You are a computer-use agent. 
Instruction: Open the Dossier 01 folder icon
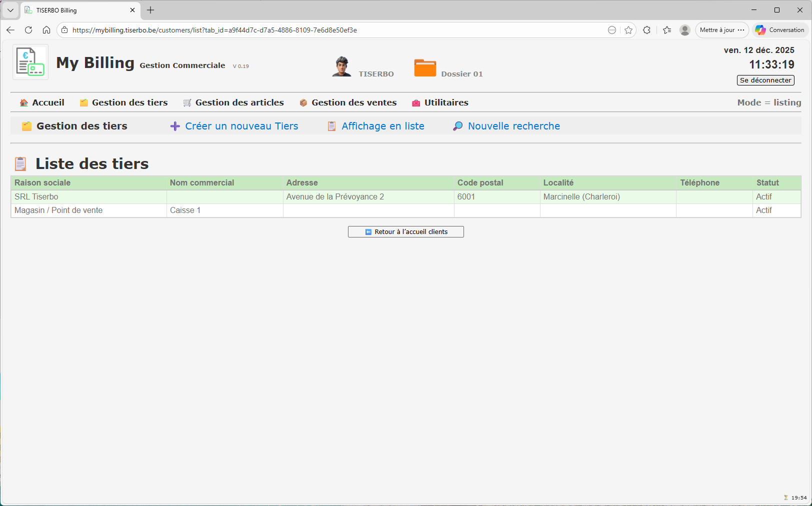[x=425, y=67]
